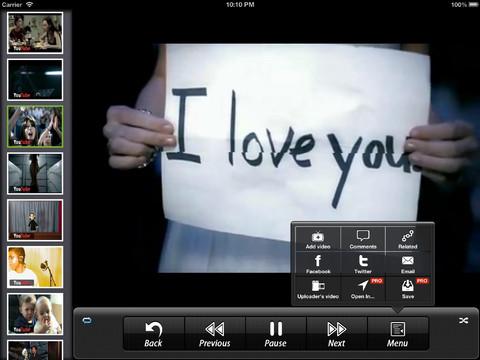This screenshot has height=360, width=480.
Task: Select the two babies thumbnail
Action: pyautogui.click(x=35, y=314)
